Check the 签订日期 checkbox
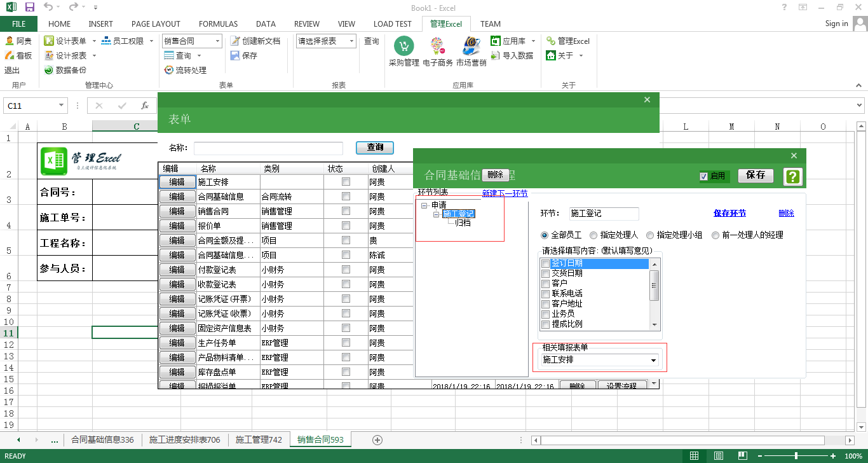The image size is (868, 463). click(545, 263)
